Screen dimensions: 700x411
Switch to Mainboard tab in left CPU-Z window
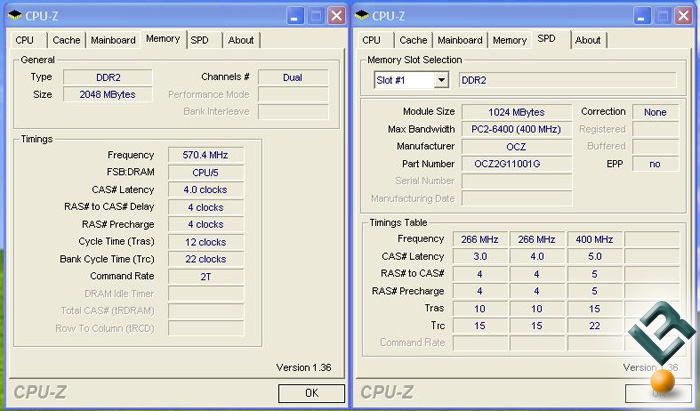click(113, 40)
